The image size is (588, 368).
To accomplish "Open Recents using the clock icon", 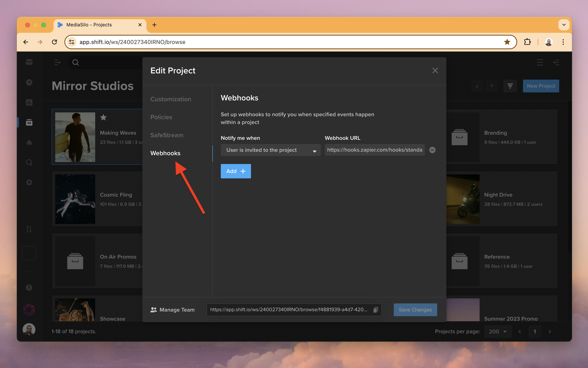I will [x=29, y=82].
